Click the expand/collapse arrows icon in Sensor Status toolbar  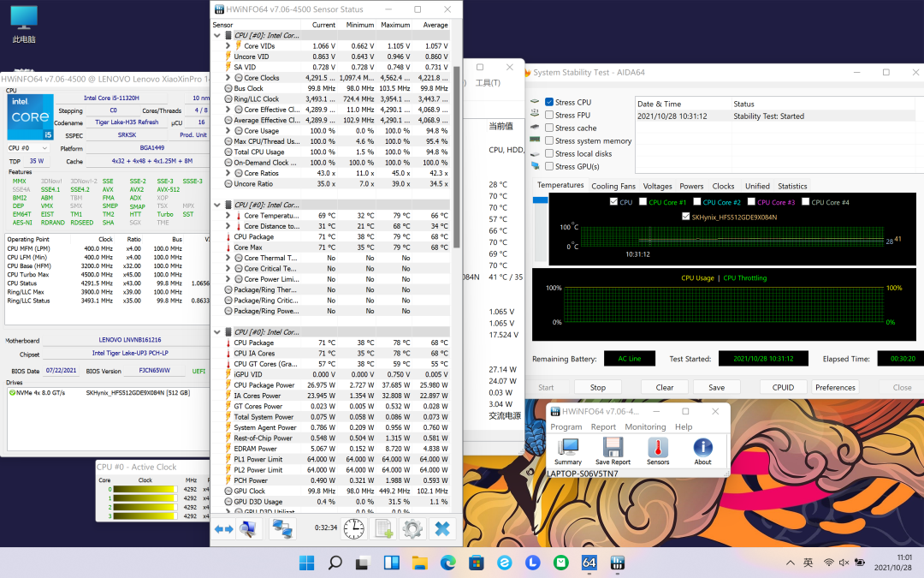tap(224, 529)
